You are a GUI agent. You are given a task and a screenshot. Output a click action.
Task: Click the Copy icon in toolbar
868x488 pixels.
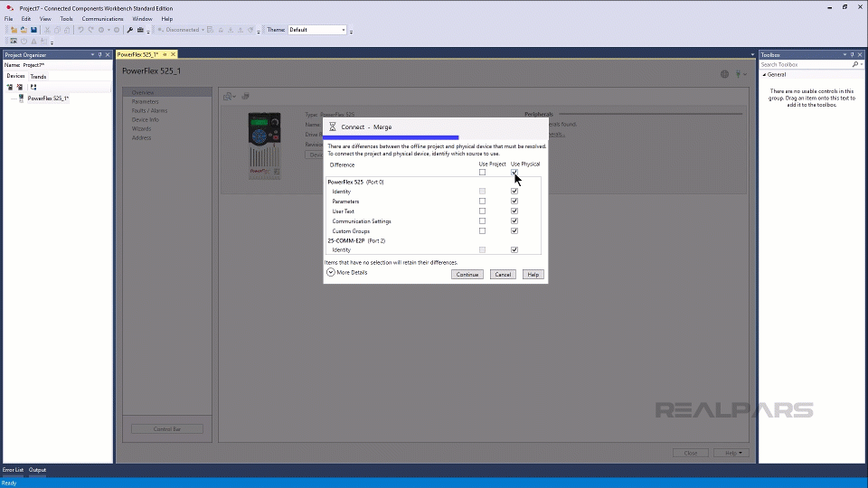click(x=57, y=30)
